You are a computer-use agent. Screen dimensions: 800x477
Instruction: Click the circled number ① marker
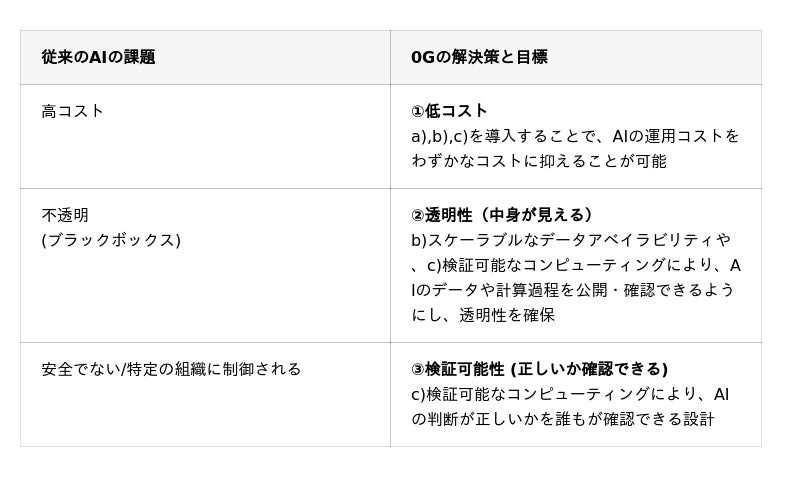(x=417, y=111)
